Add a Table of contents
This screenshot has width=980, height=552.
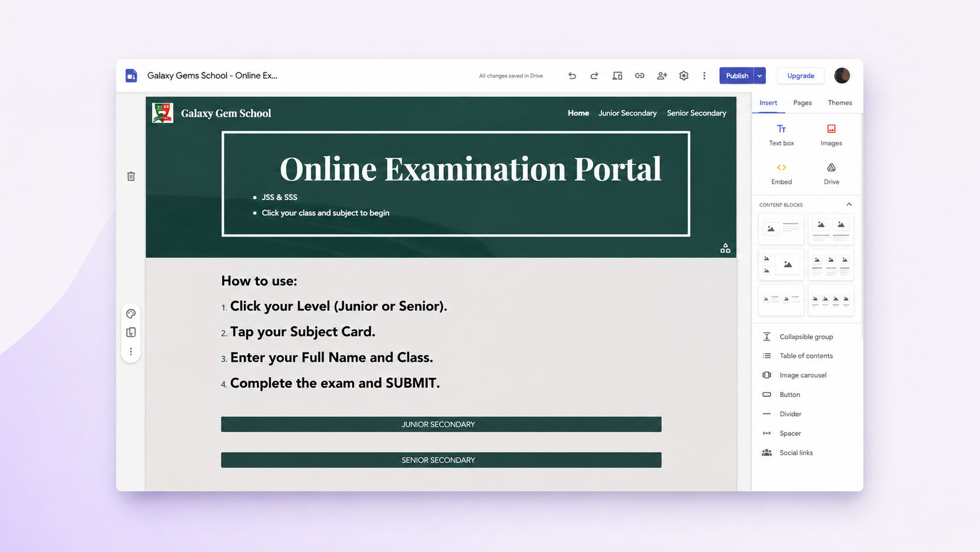(x=807, y=356)
